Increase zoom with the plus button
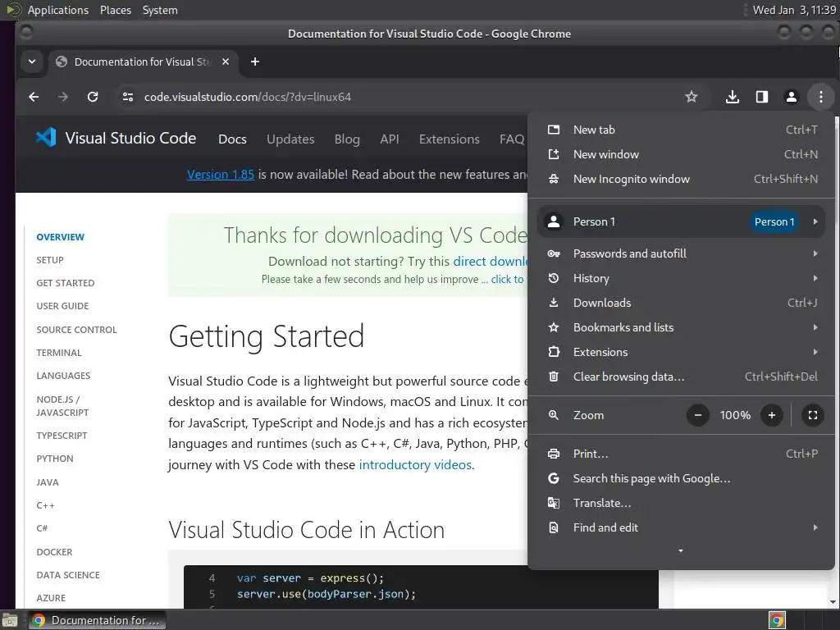840x630 pixels. tap(771, 415)
